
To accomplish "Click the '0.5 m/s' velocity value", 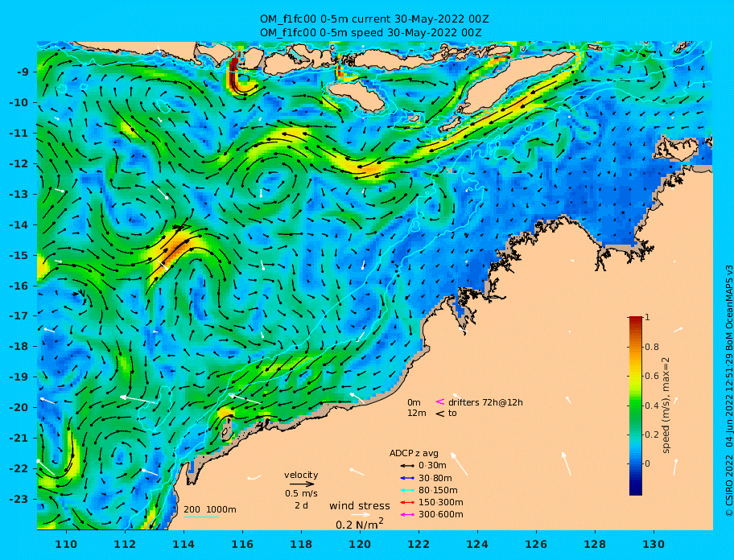I will coord(301,493).
